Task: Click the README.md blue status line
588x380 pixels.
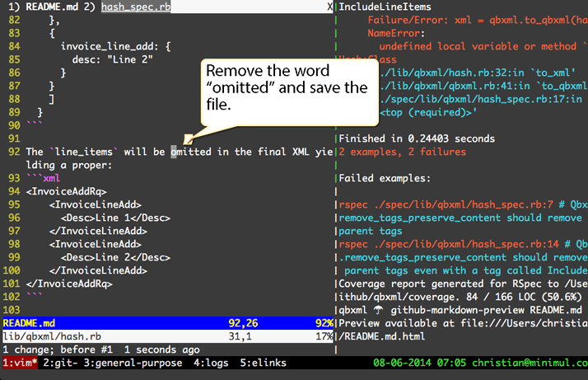Action: point(168,323)
